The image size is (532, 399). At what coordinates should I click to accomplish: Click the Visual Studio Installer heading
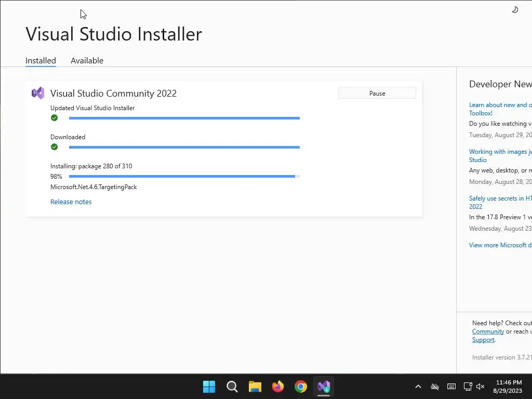pyautogui.click(x=114, y=34)
